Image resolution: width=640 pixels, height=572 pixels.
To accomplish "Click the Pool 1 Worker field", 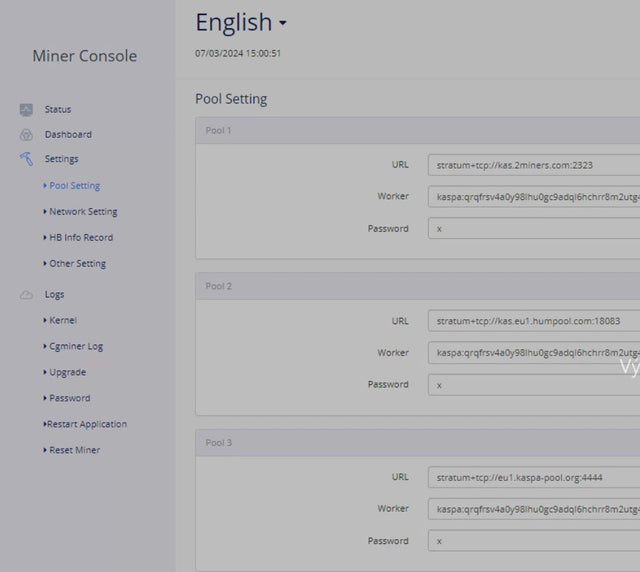I will point(534,196).
